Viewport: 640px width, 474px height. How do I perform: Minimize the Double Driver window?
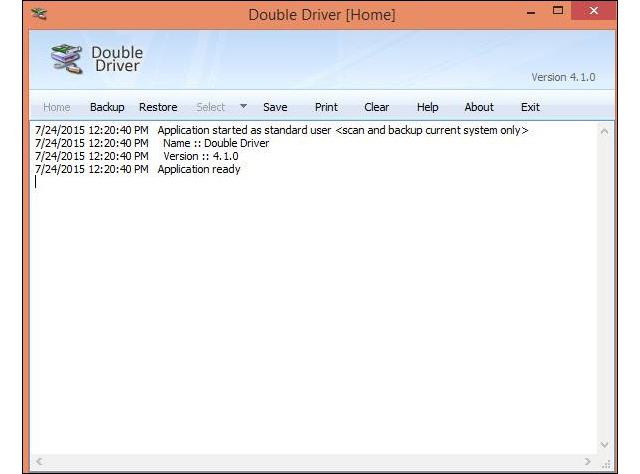pyautogui.click(x=531, y=12)
